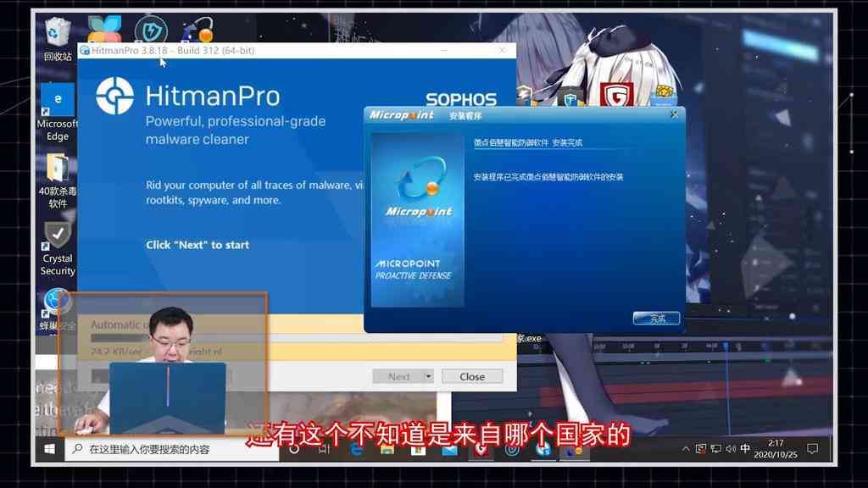This screenshot has height=488, width=868.
Task: Switch to the HitmanPro taskbar button
Action: pos(543,450)
